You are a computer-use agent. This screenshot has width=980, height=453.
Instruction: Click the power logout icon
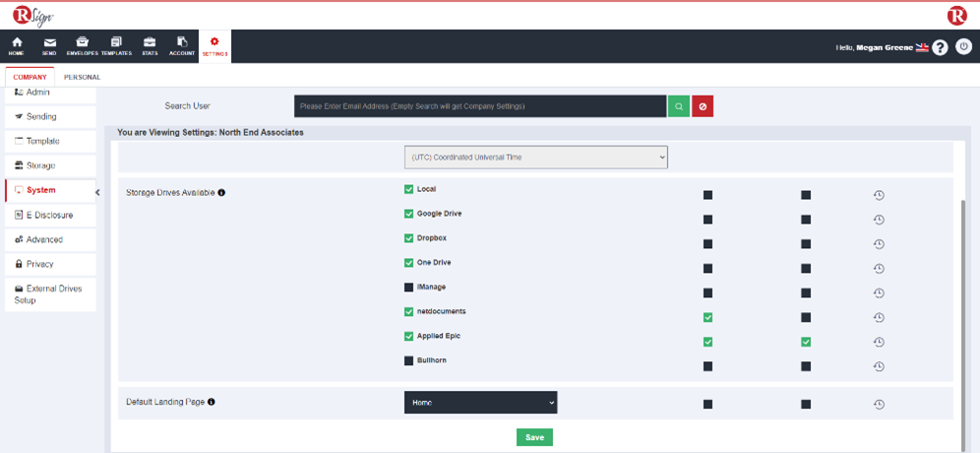[x=963, y=47]
